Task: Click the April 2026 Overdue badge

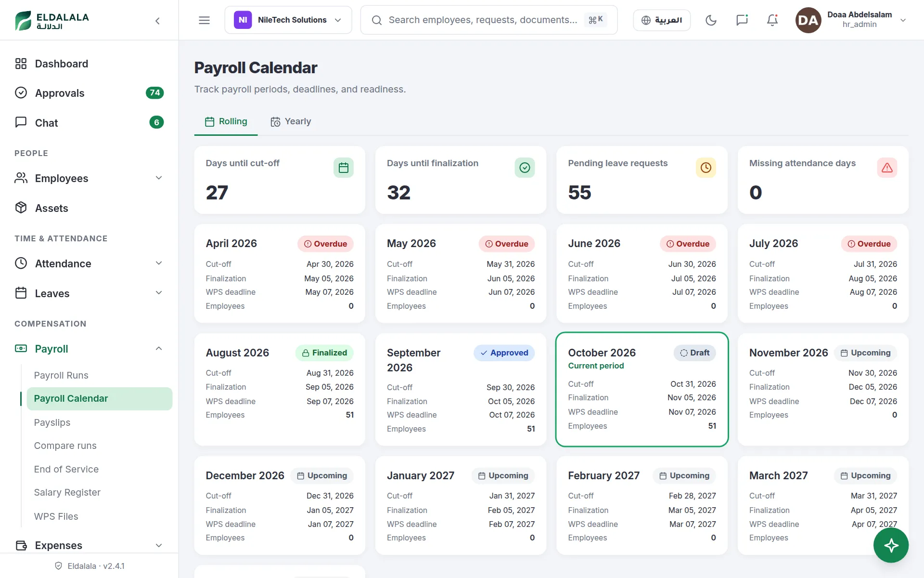Action: [325, 244]
